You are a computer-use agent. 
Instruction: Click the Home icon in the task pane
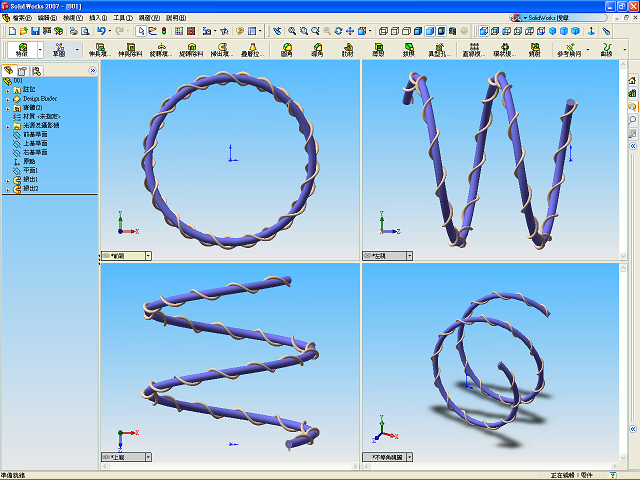click(632, 80)
